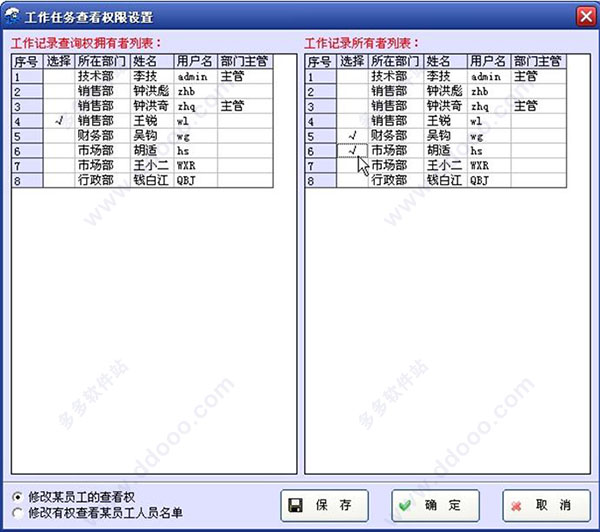
Task: Select 钟洪奇 in the left table
Action: [x=152, y=106]
